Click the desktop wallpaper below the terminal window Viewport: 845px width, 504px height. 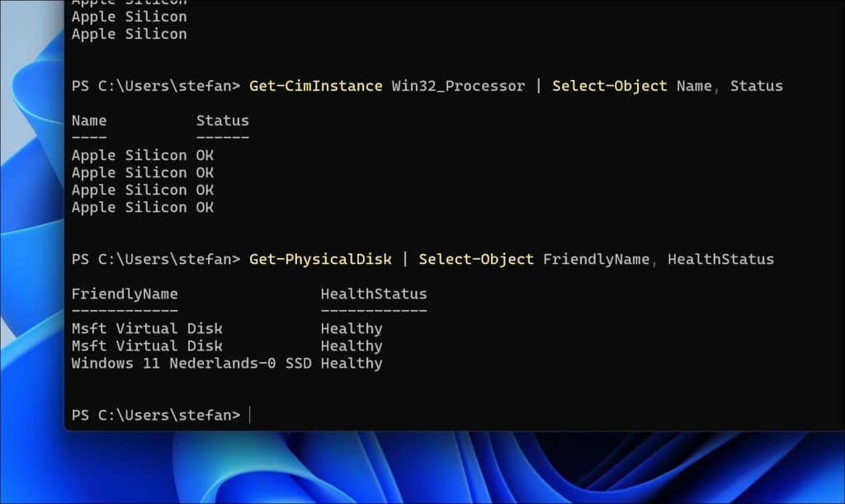click(495, 470)
